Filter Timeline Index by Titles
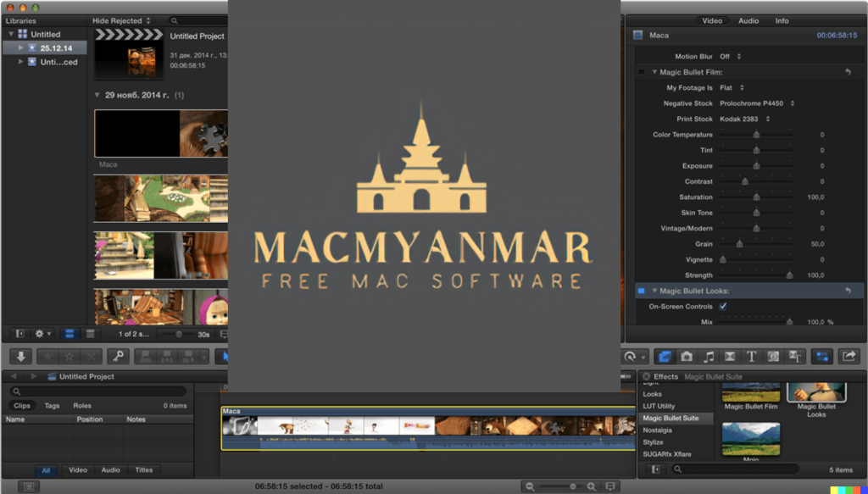Viewport: 868px width, 494px height. click(144, 470)
